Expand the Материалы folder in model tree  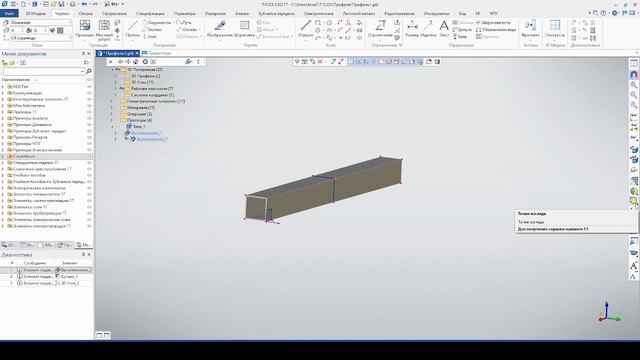111,108
